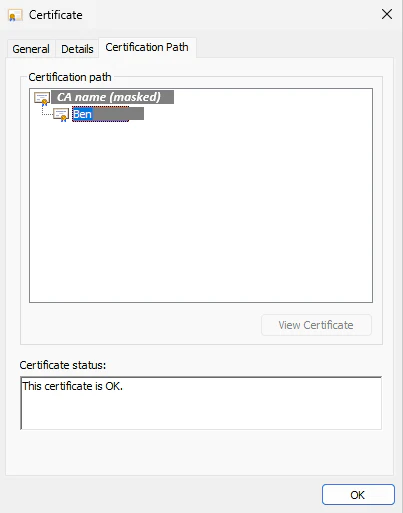Click the Certificate title bar icon

pos(15,15)
